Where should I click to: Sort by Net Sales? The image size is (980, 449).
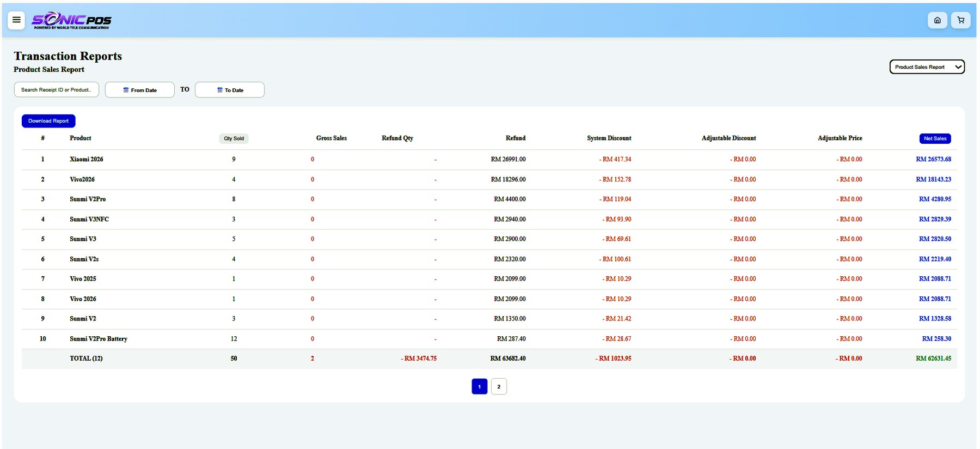[935, 138]
